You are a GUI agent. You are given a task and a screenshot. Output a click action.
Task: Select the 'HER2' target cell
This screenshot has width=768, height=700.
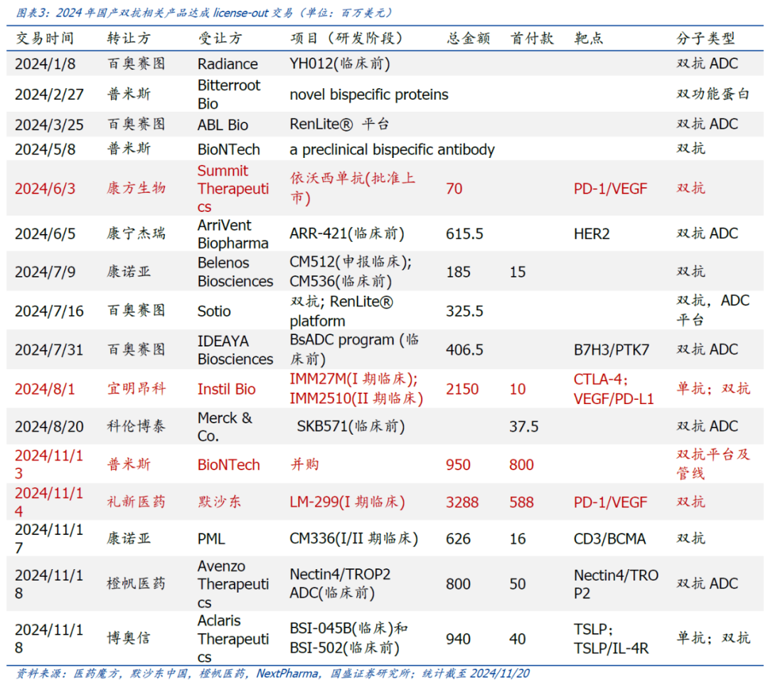[592, 233]
